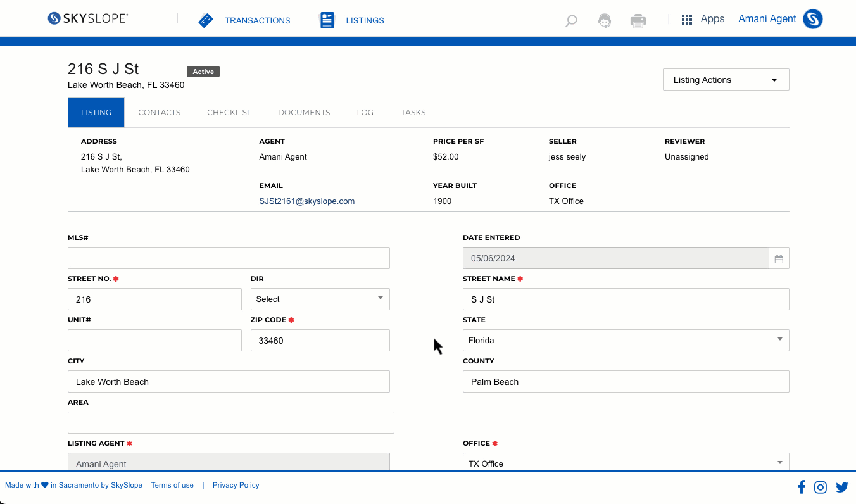Expand the Listing Actions dropdown
856x504 pixels.
(726, 80)
